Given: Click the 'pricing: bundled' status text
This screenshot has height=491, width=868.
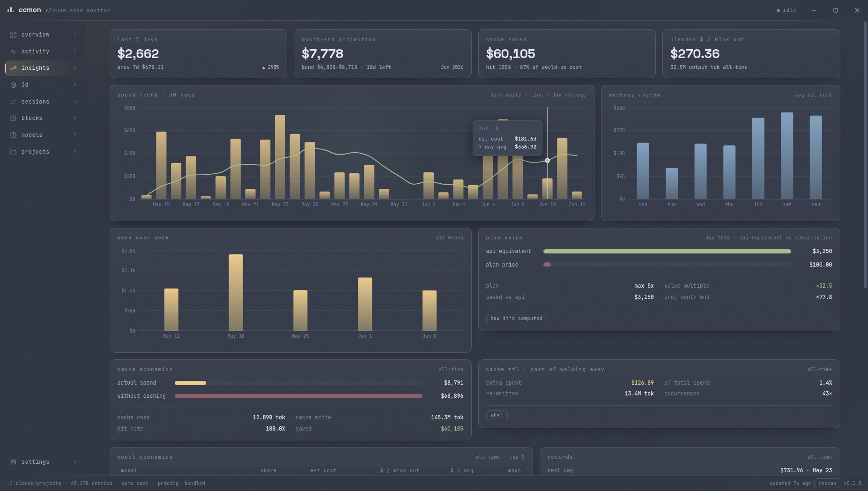Looking at the screenshot, I should [181, 484].
